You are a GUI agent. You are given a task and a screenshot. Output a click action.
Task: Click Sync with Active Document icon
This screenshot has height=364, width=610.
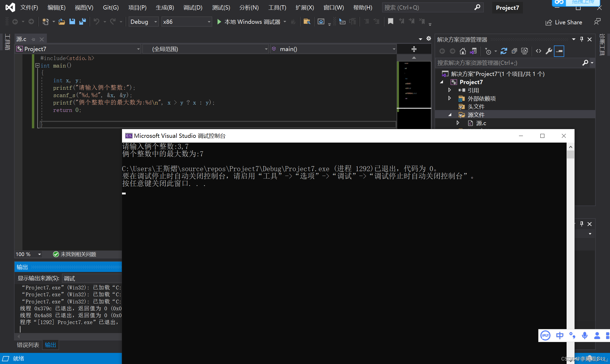click(x=504, y=51)
